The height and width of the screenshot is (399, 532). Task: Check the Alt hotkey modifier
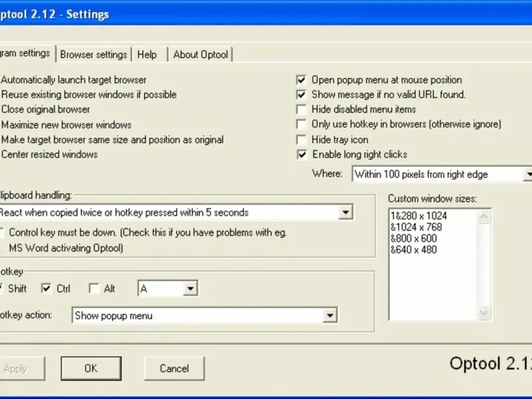point(94,289)
